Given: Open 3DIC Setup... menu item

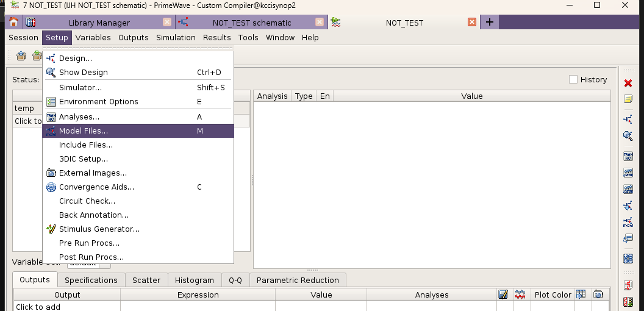Looking at the screenshot, I should [x=138, y=159].
